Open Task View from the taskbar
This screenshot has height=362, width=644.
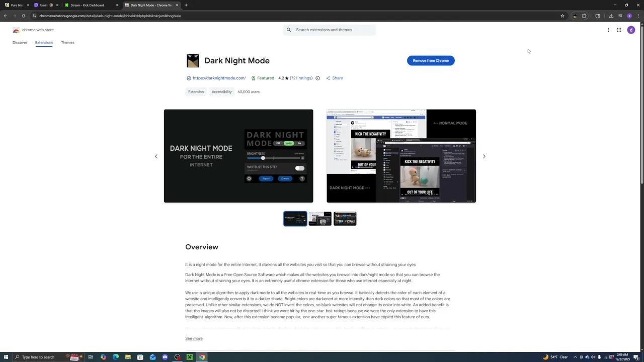tap(91, 357)
